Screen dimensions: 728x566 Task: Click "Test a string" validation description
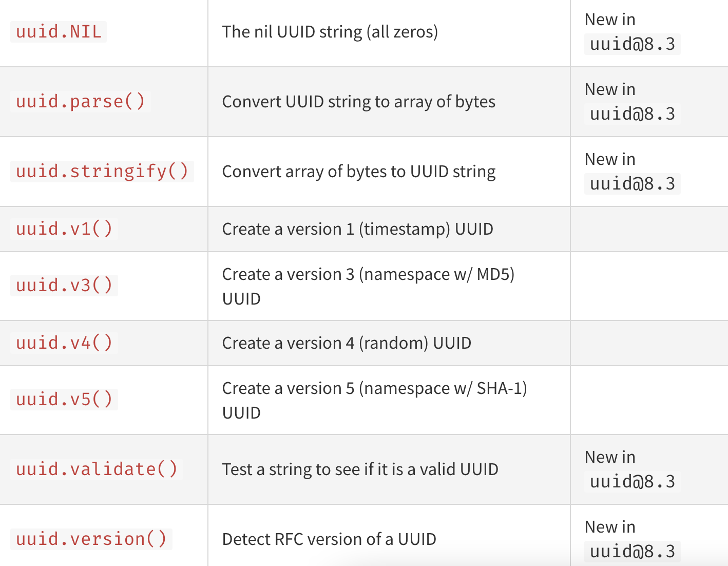(360, 469)
